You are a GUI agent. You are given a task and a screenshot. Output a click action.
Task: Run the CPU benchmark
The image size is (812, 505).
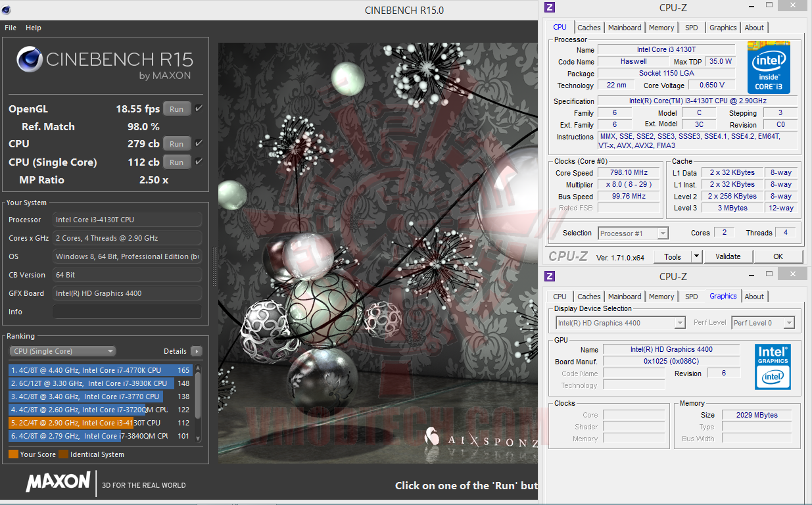[177, 144]
